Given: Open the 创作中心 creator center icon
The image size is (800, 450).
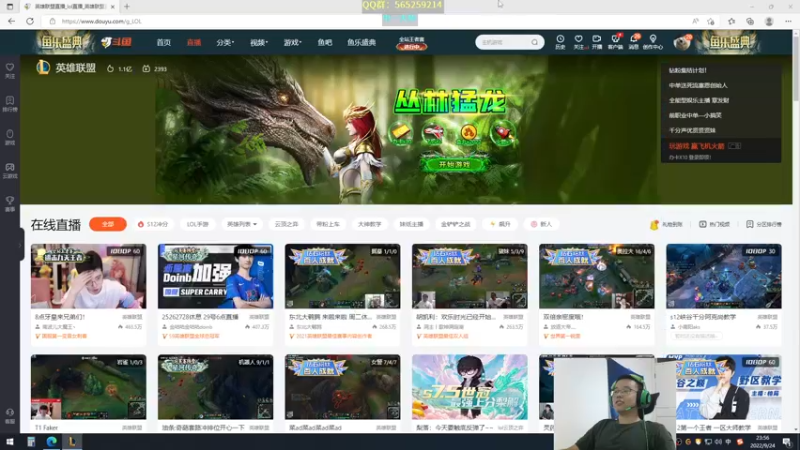Looking at the screenshot, I should point(653,42).
